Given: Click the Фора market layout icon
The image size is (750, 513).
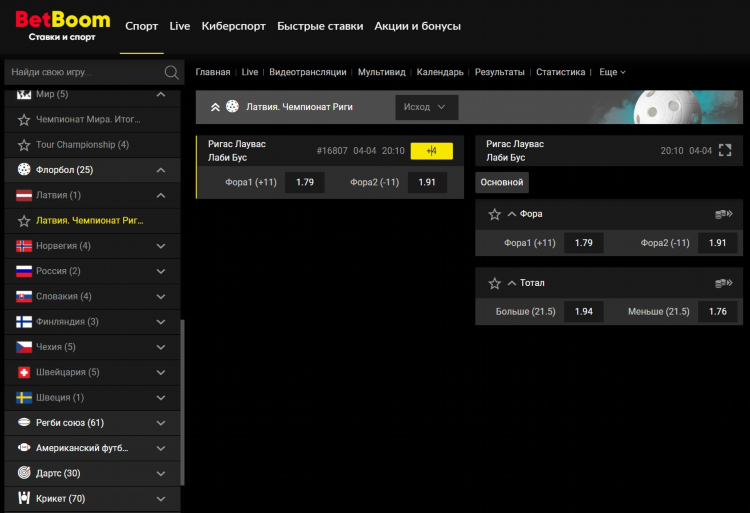Looking at the screenshot, I should point(724,214).
